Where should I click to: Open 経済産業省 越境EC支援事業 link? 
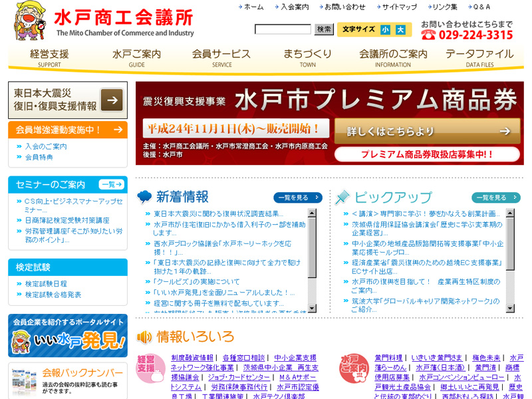(427, 267)
